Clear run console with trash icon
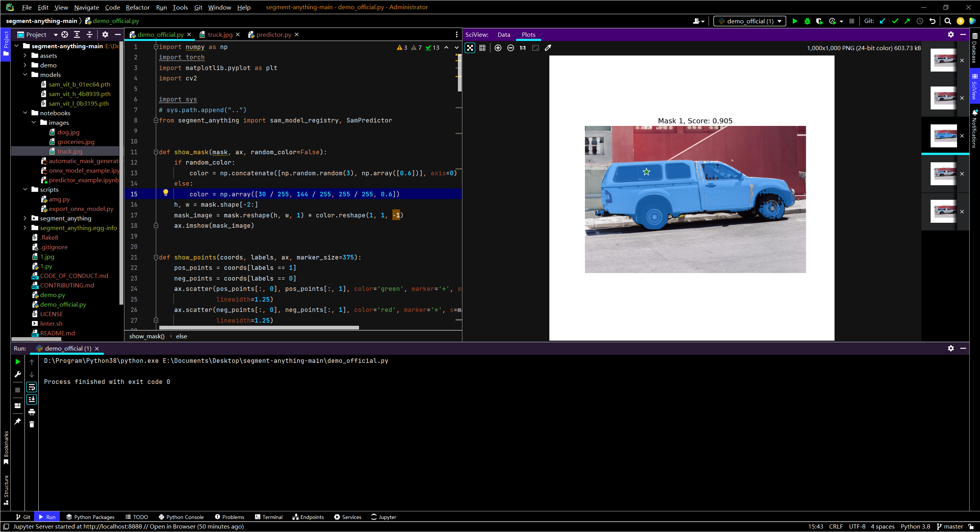This screenshot has height=532, width=980. [x=32, y=424]
